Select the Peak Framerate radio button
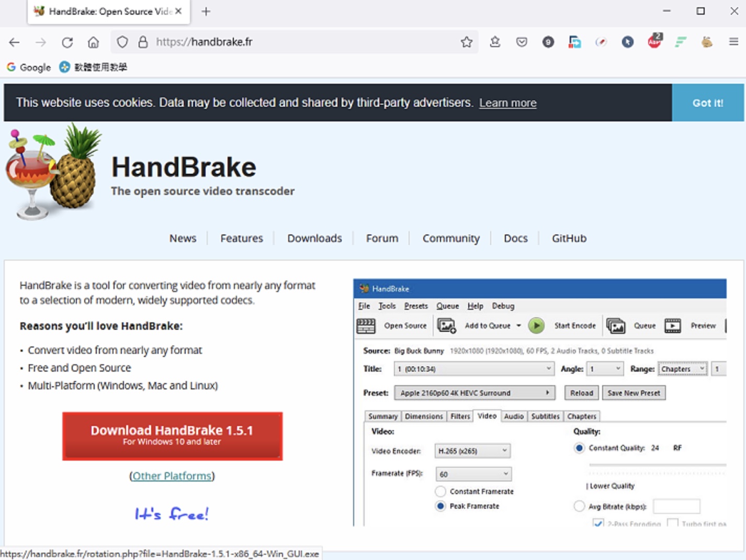The width and height of the screenshot is (746, 560). click(440, 506)
